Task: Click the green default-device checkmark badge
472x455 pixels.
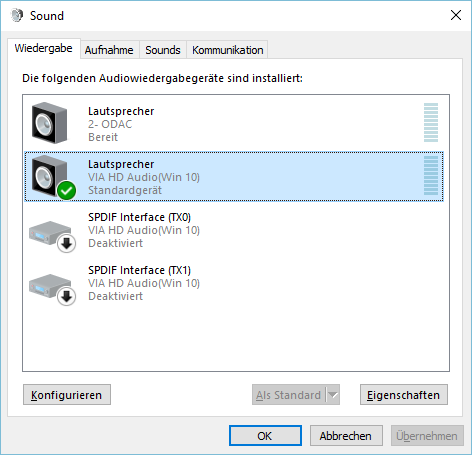Action: pyautogui.click(x=67, y=191)
